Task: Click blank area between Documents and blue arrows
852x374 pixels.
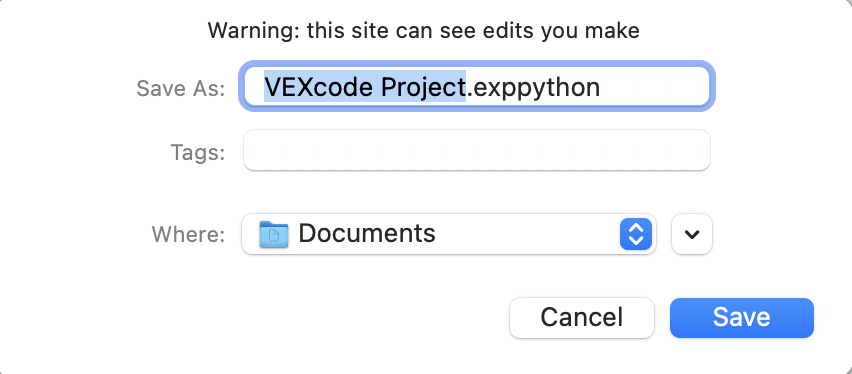Action: pyautogui.click(x=527, y=234)
